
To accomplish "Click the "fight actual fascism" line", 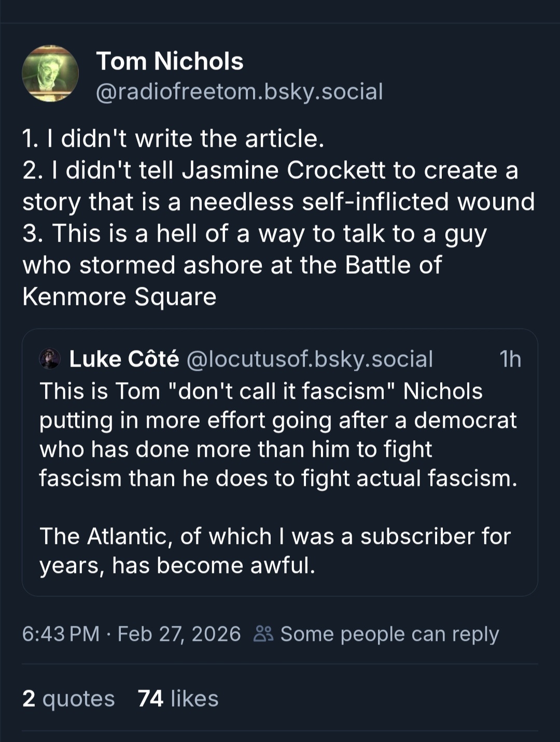I will [x=278, y=479].
